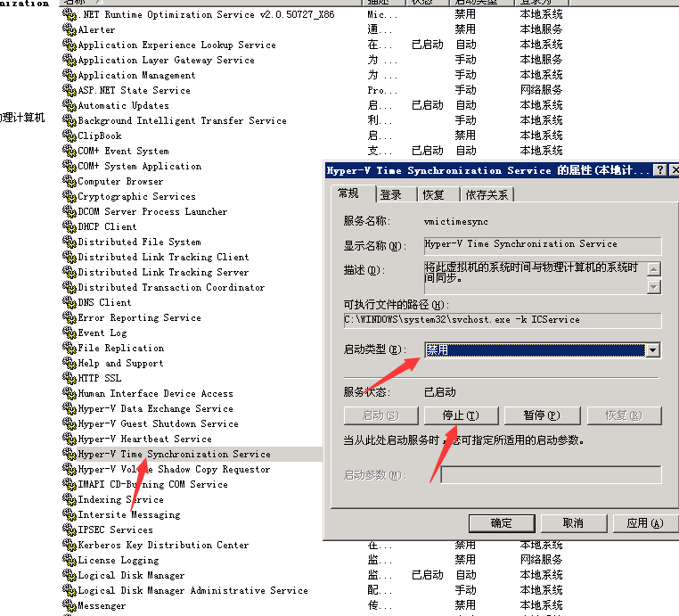Click the Cryptographic Services gear icon
Screen dimensions: 679x616
(70, 196)
